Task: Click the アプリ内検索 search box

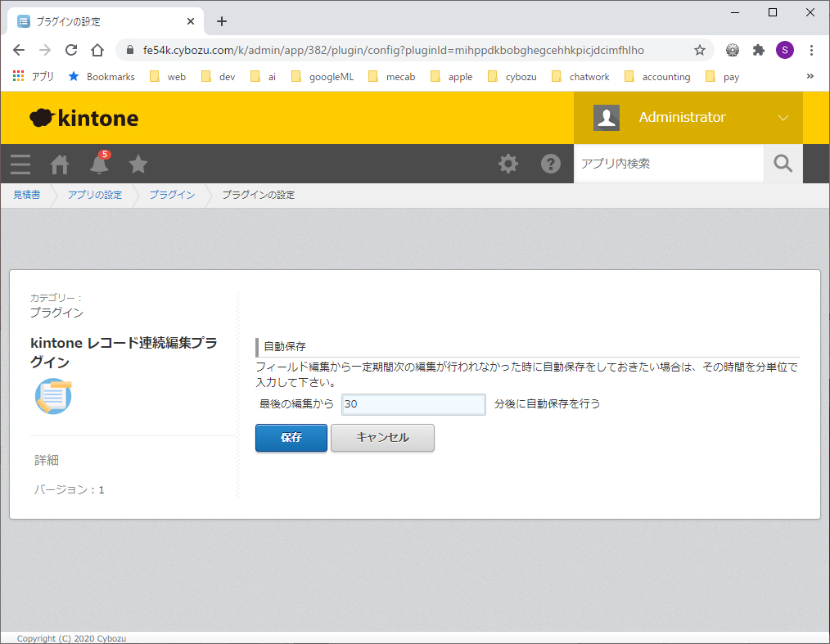Action: coord(669,164)
